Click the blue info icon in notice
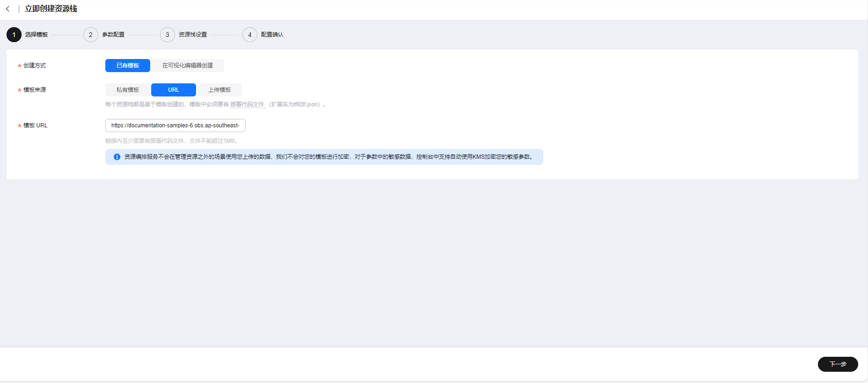The width and height of the screenshot is (868, 383). coord(117,157)
